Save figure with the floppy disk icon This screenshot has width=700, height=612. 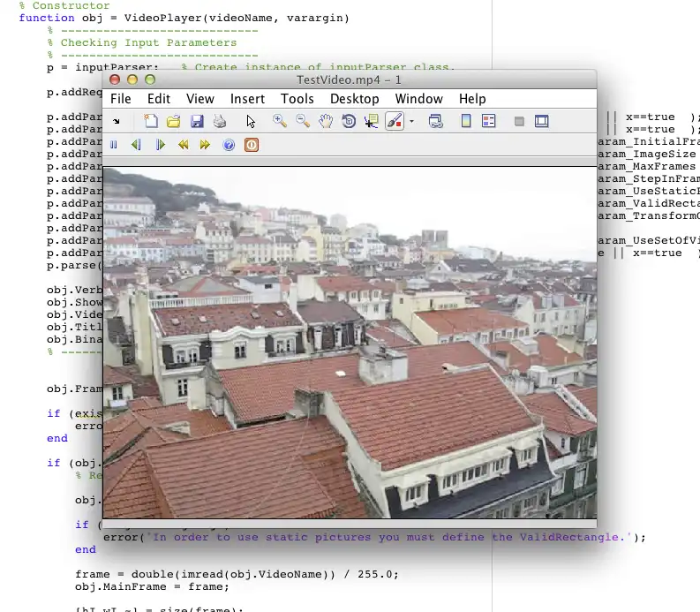coord(197,121)
